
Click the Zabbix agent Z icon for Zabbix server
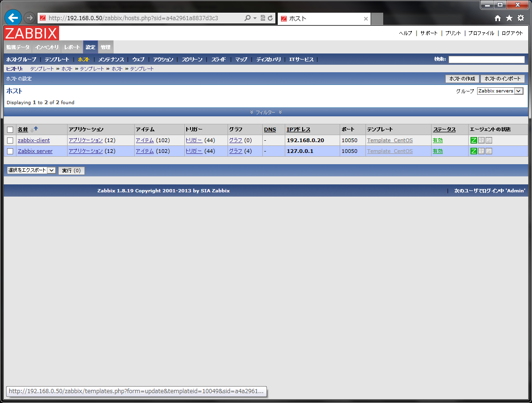pyautogui.click(x=474, y=151)
